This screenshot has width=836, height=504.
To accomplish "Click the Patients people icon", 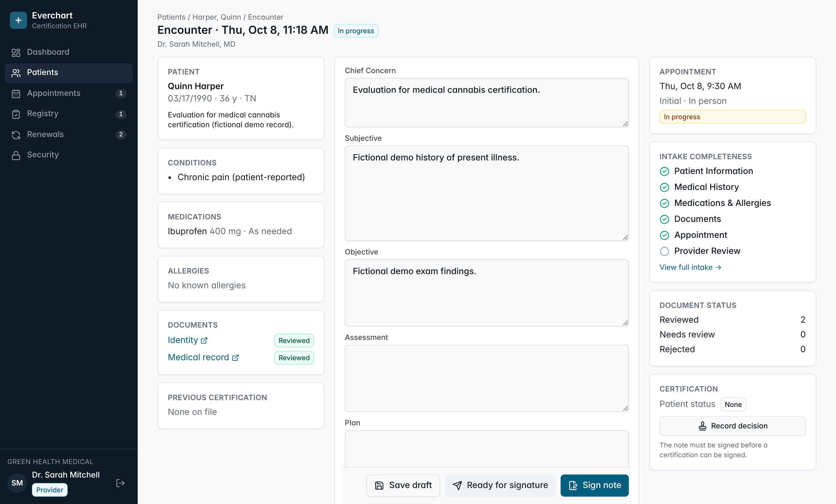I will 16,73.
